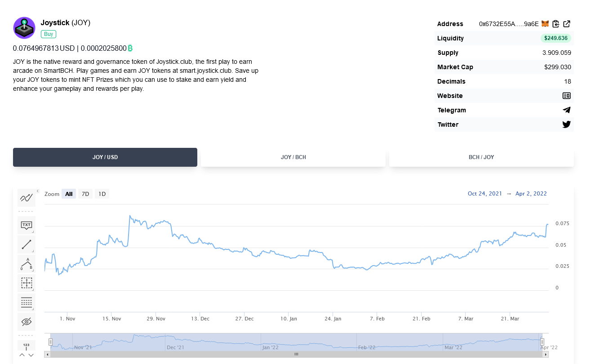Edit the Apr 2, 2022 end date
Viewport: 591px width, 364px height.
coord(531,194)
